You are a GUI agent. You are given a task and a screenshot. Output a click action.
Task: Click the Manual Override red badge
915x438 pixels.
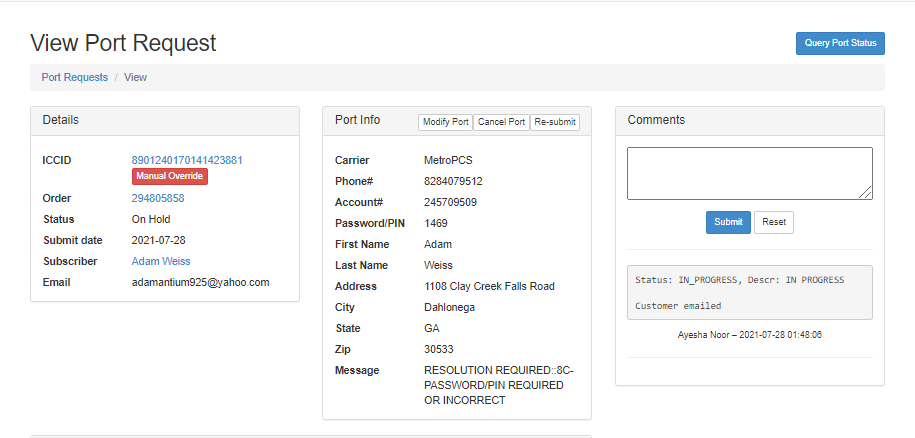coord(169,176)
